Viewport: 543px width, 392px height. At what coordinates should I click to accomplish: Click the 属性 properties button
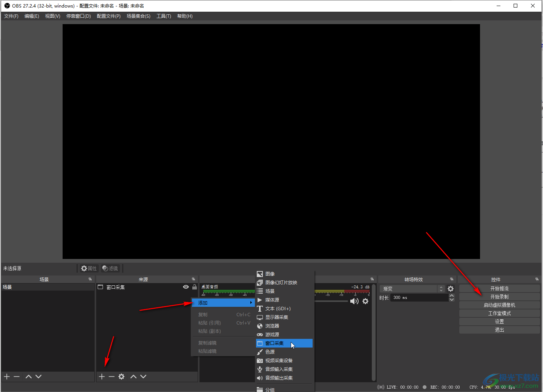pos(89,268)
